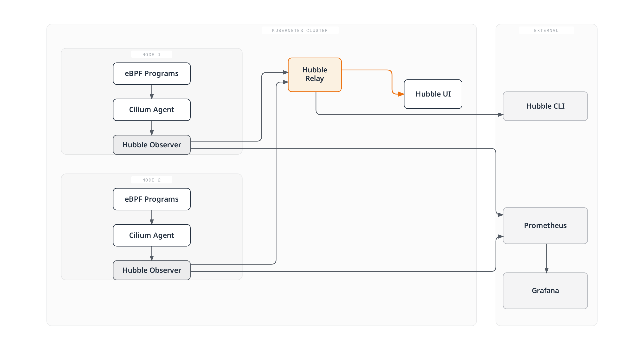Image resolution: width=644 pixels, height=362 pixels.
Task: Click the Prometheus node
Action: [x=545, y=225]
